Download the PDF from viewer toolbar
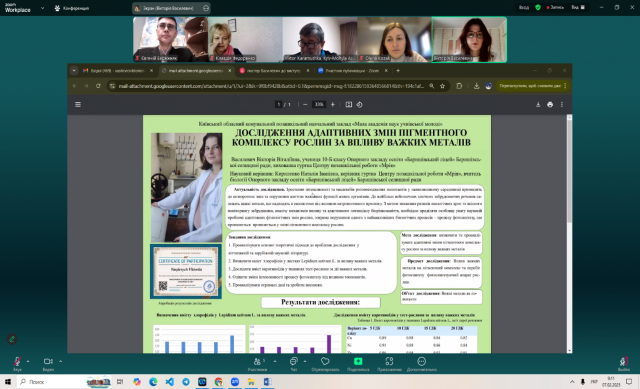Image resolution: width=640 pixels, height=389 pixels. point(538,104)
